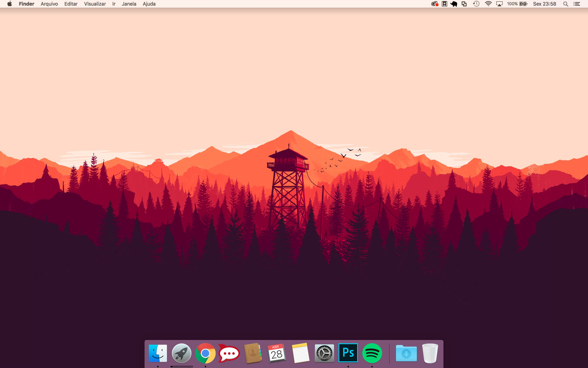Open Calendar showing ABR 28
This screenshot has width=588, height=368.
coord(276,353)
